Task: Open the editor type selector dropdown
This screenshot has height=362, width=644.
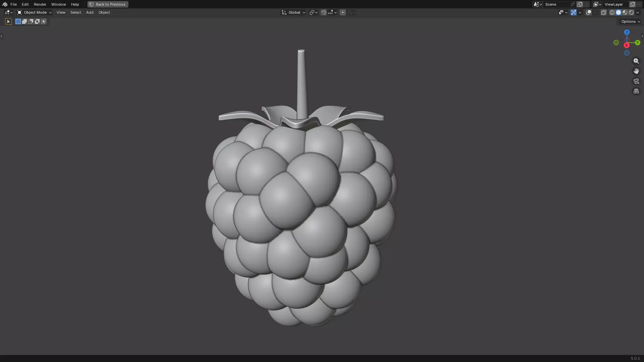Action: (x=9, y=12)
